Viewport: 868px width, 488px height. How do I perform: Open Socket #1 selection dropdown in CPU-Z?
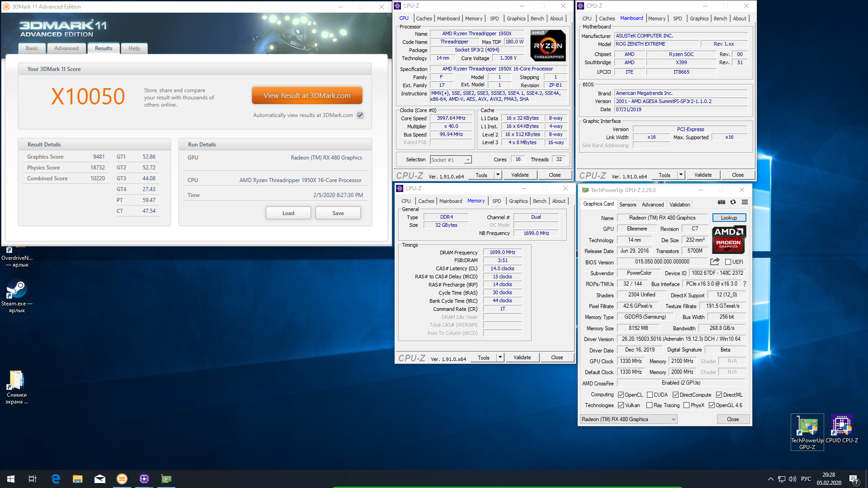coord(451,160)
